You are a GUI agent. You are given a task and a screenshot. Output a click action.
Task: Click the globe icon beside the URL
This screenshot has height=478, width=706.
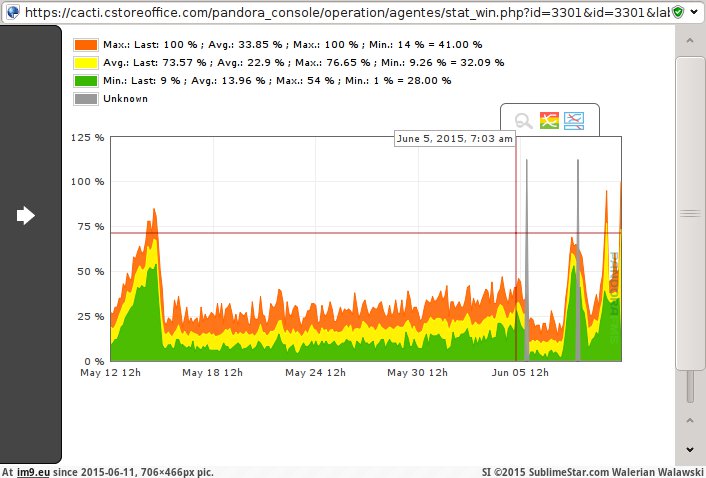point(11,11)
